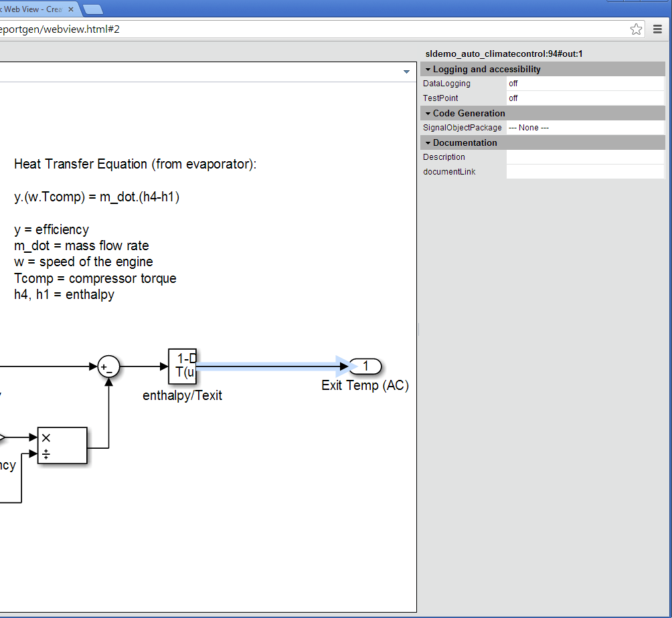Open the model path dropdown arrow
The height and width of the screenshot is (618, 672).
coord(406,72)
